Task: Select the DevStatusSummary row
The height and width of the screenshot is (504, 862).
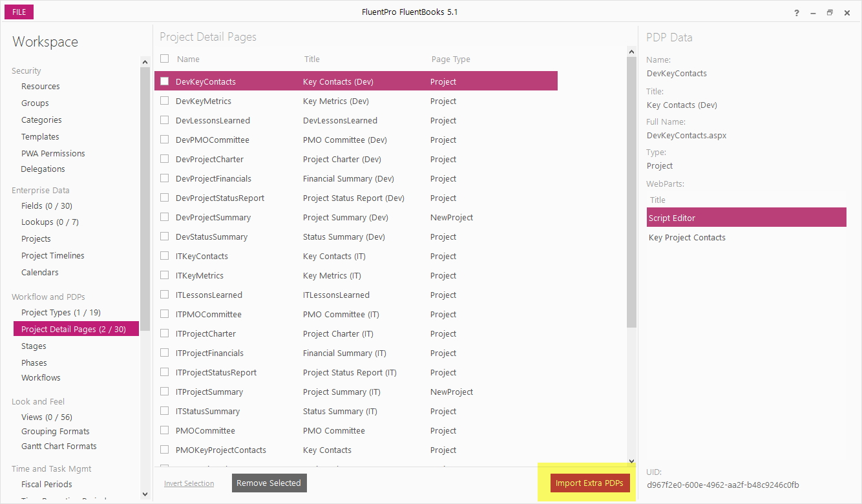Action: coord(355,236)
